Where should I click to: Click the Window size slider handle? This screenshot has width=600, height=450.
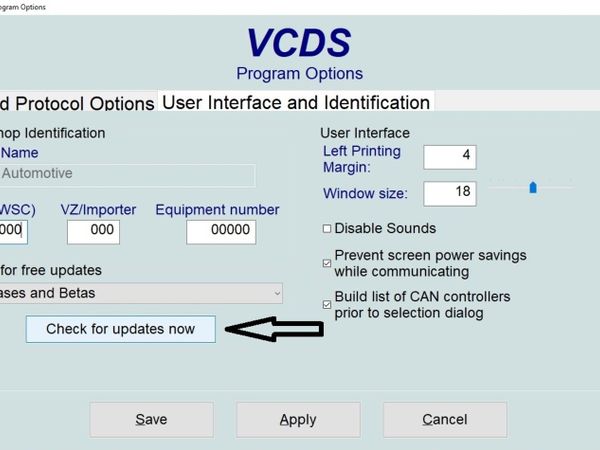[x=533, y=187]
